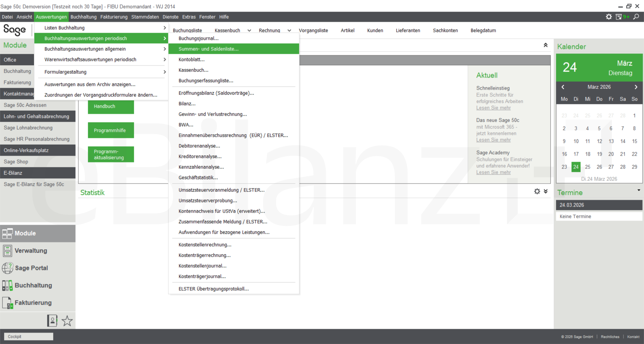Select Buchungsjournal menu entry

[x=234, y=38]
